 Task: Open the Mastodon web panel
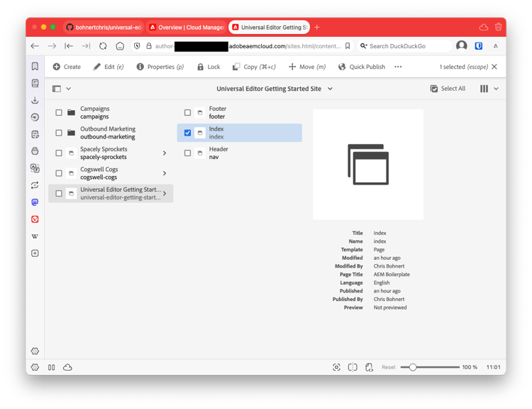pyautogui.click(x=35, y=202)
